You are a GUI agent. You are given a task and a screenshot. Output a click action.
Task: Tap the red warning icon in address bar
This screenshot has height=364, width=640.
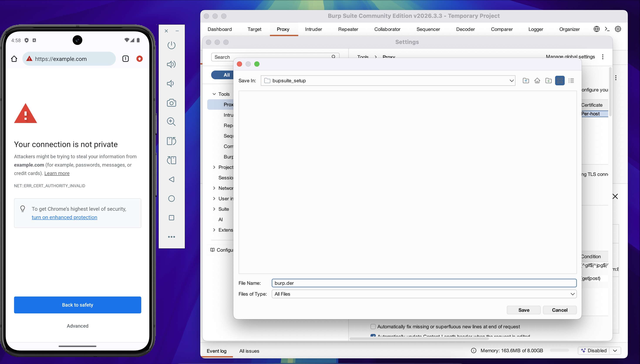click(29, 59)
